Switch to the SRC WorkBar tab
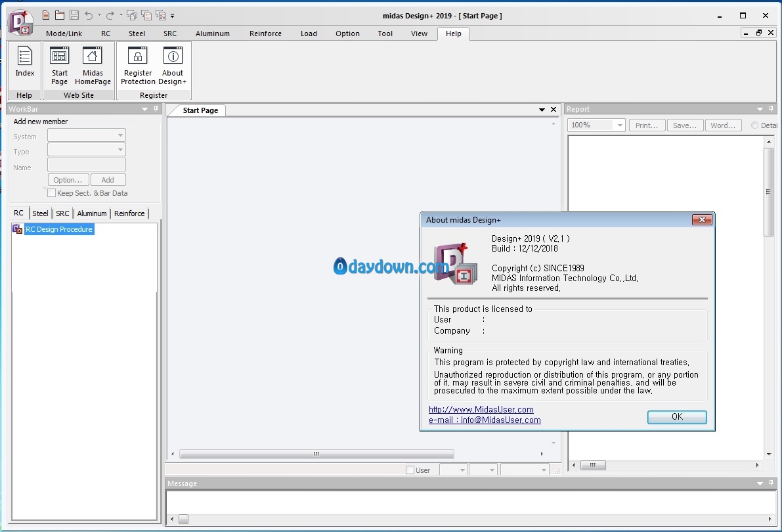This screenshot has width=782, height=532. pos(62,213)
